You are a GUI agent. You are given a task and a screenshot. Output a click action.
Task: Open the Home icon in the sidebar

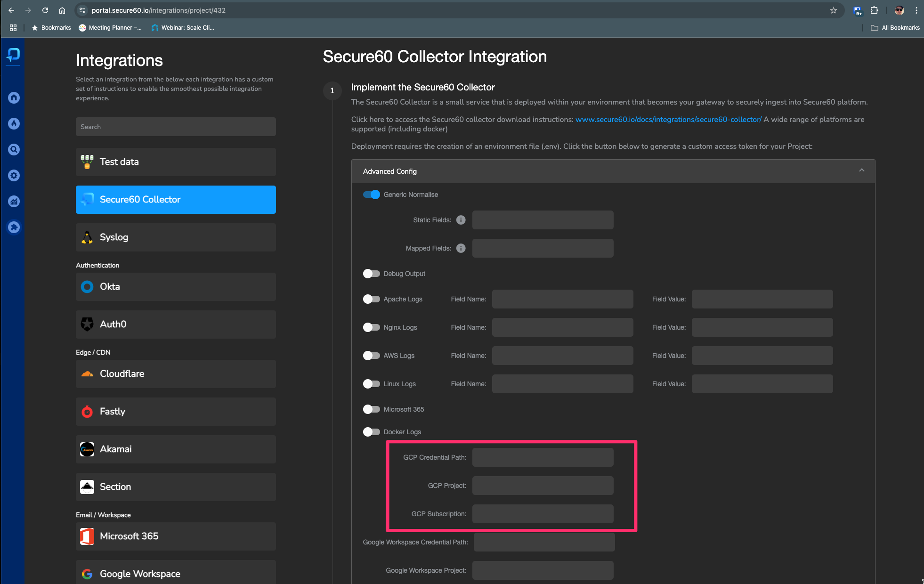14,97
